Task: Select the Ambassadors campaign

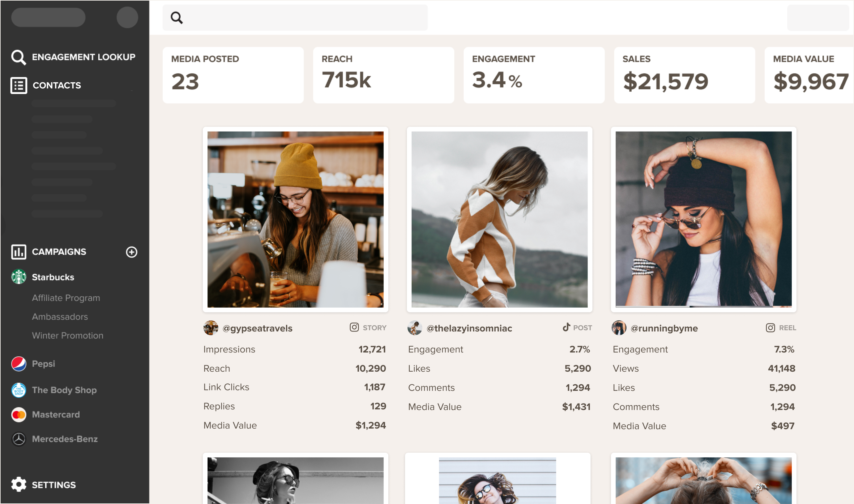Action: tap(60, 317)
